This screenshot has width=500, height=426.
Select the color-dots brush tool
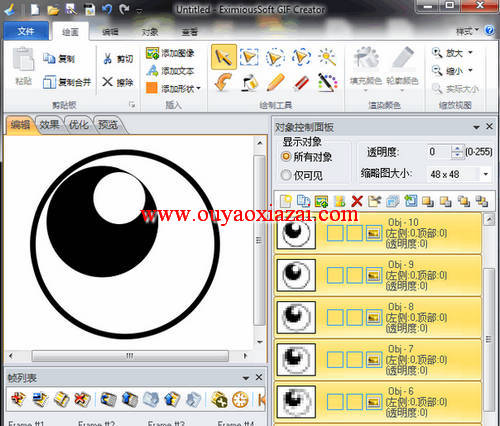[327, 82]
